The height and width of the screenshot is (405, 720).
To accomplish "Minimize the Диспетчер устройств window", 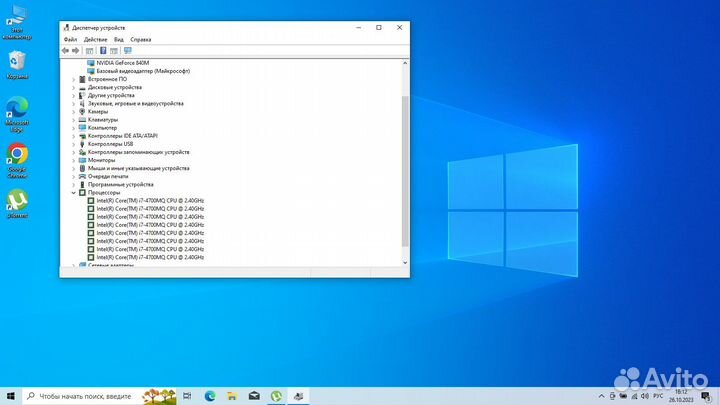I will point(359,28).
